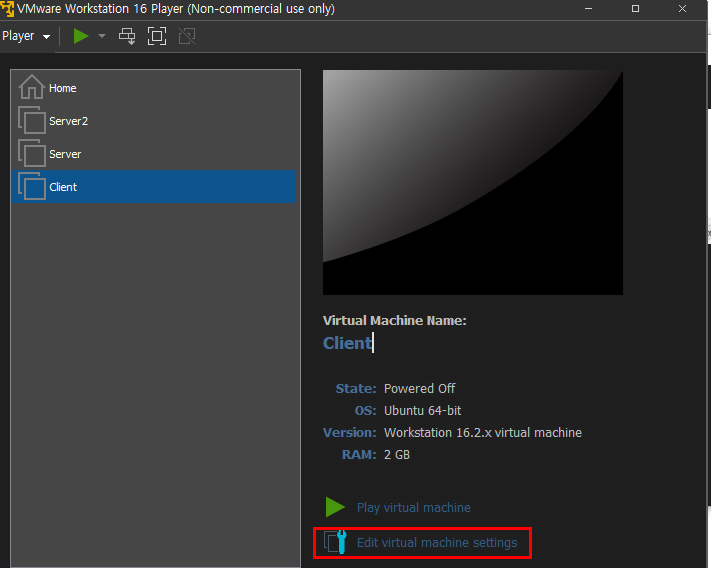Select the Server2 virtual machine
Viewport: 711px width, 568px height.
154,121
